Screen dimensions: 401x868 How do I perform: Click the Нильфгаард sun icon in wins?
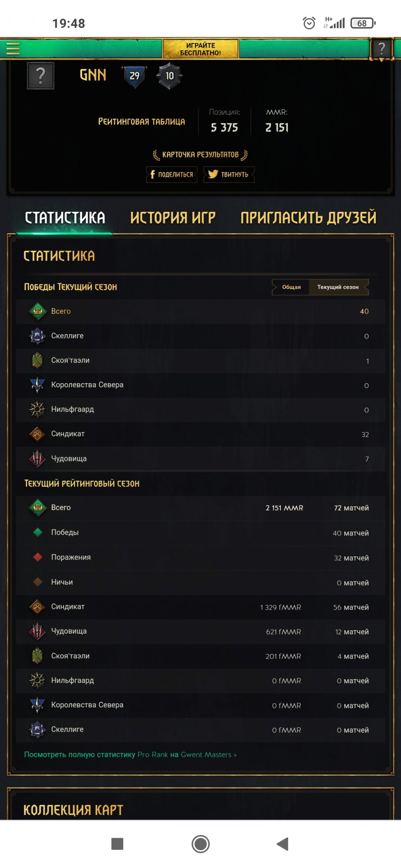(37, 409)
